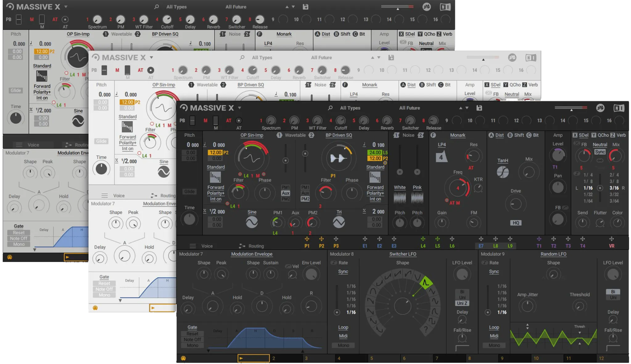Toggle Glide in the front window Pitch section
Image resolution: width=631 pixels, height=364 pixels.
pyautogui.click(x=189, y=191)
